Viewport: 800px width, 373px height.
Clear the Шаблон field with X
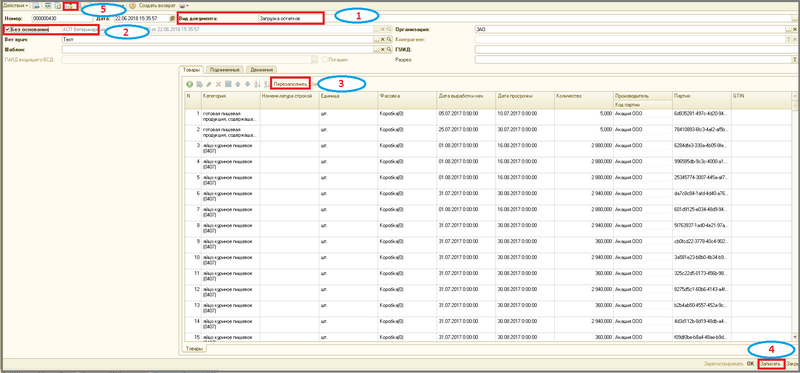click(383, 49)
